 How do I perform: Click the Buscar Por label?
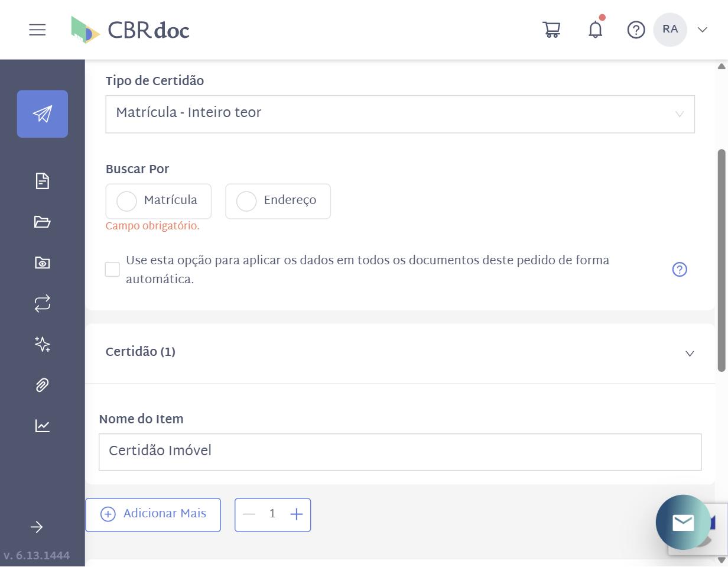tap(137, 170)
